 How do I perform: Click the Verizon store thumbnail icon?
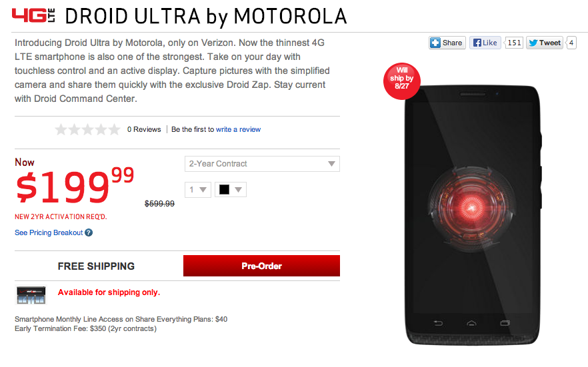[31, 294]
